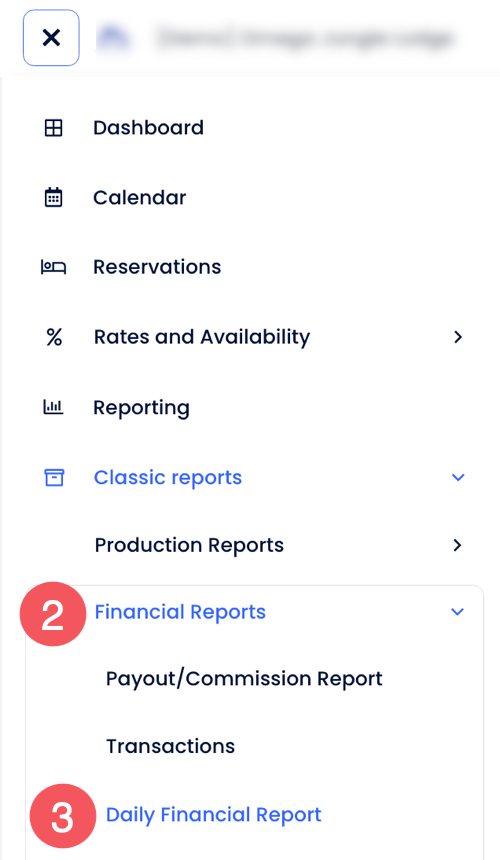Click the Calendar icon
The image size is (500, 860).
coord(53,197)
